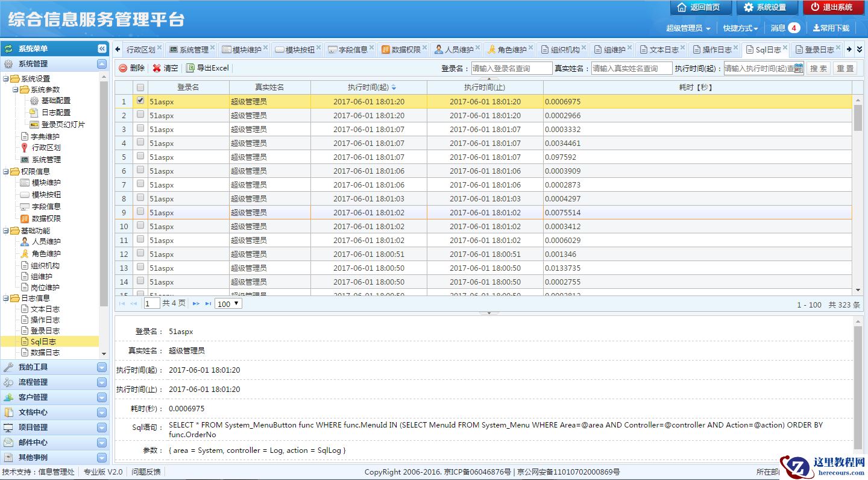Collapse the left system menu sidebar
Viewport: 868px width, 480px height.
coord(102,49)
